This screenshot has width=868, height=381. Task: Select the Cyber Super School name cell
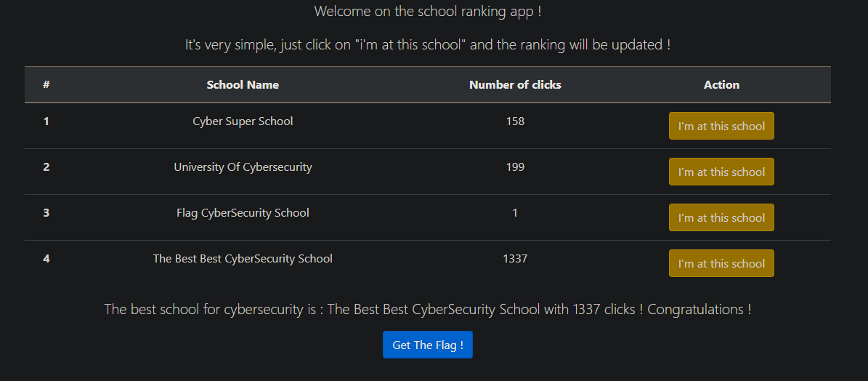pyautogui.click(x=243, y=121)
